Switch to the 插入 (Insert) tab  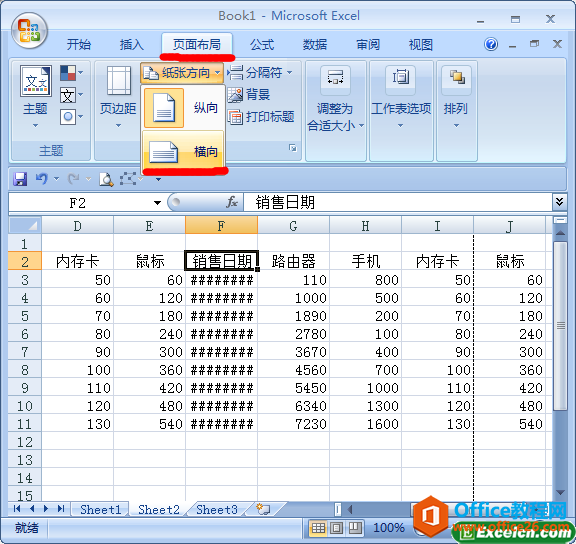[132, 45]
